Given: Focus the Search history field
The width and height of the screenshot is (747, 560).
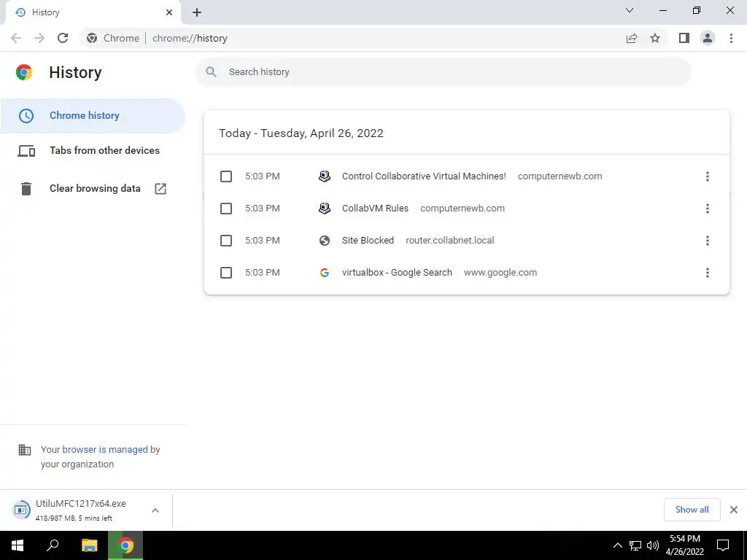Looking at the screenshot, I should point(443,72).
